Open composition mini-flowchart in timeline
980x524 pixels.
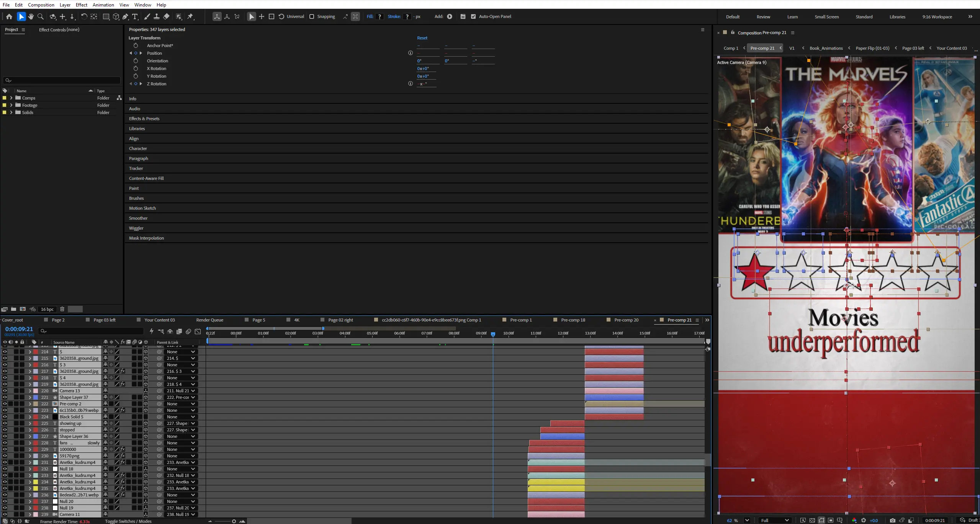coord(161,331)
